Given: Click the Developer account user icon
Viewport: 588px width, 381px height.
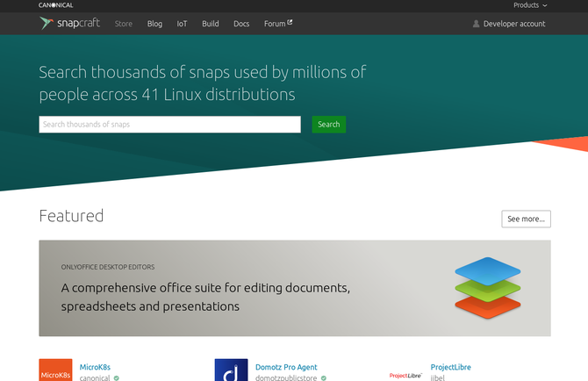Looking at the screenshot, I should point(476,24).
